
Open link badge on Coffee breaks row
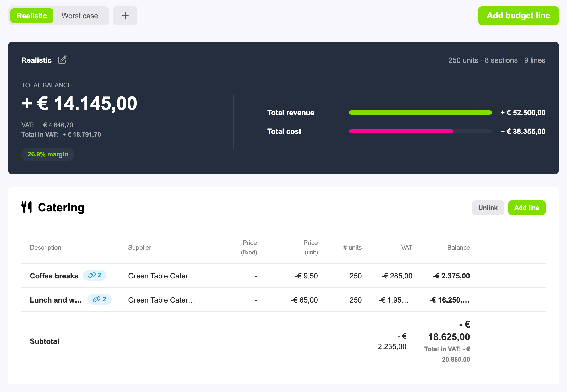[x=95, y=275]
